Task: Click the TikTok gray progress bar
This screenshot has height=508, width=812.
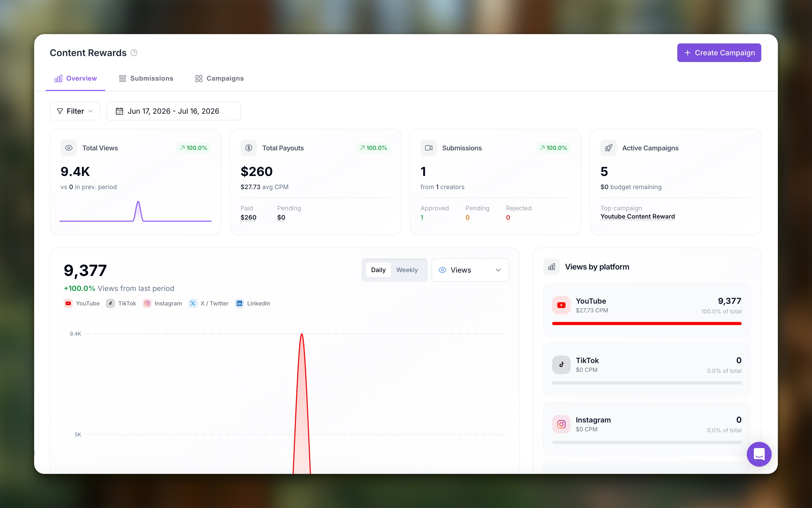Action: click(646, 383)
